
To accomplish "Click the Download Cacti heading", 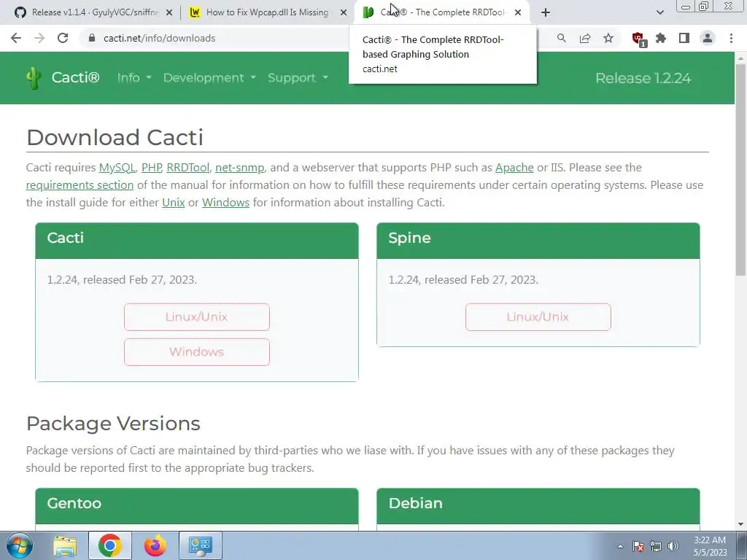I will point(115,138).
